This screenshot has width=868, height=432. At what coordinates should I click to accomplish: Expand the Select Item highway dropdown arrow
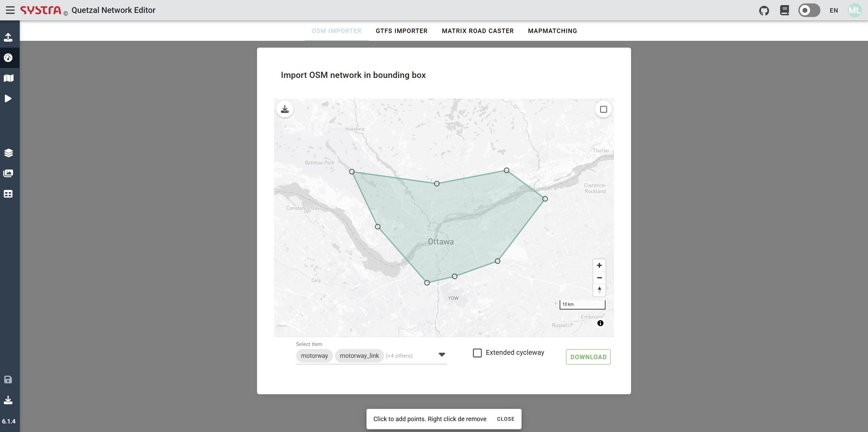442,355
